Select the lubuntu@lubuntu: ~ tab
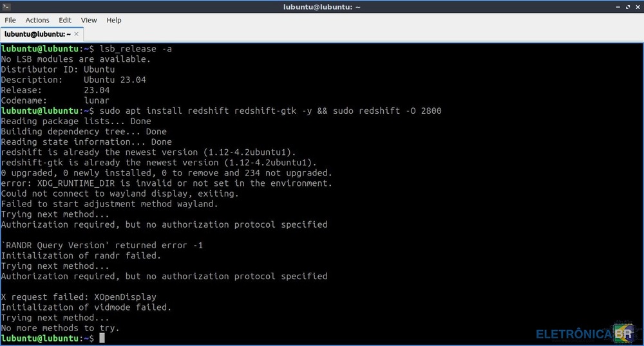This screenshot has width=644, height=346. point(37,34)
